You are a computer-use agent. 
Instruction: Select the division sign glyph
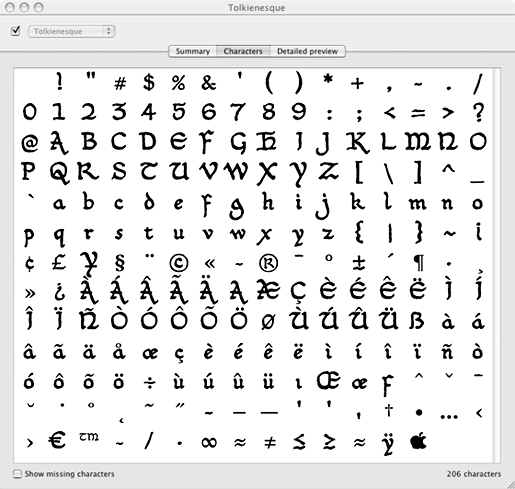pyautogui.click(x=149, y=383)
